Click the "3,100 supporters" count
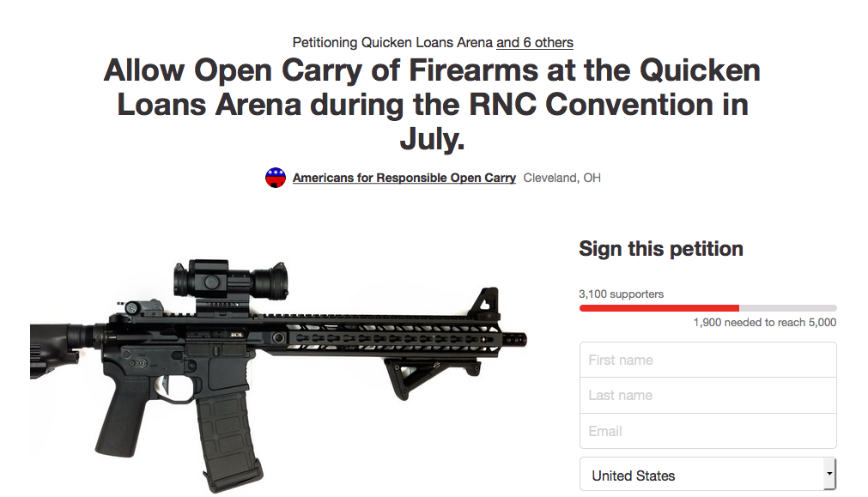868x497 pixels. (x=621, y=294)
